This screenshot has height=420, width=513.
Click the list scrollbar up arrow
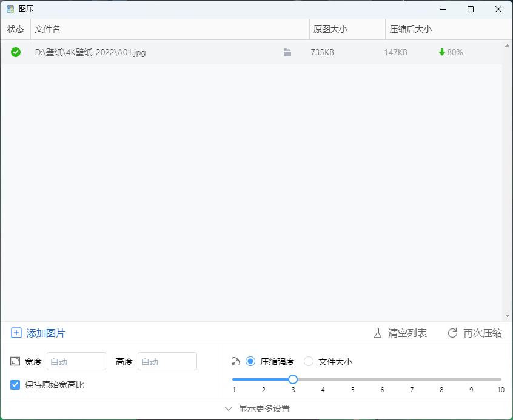pyautogui.click(x=508, y=45)
